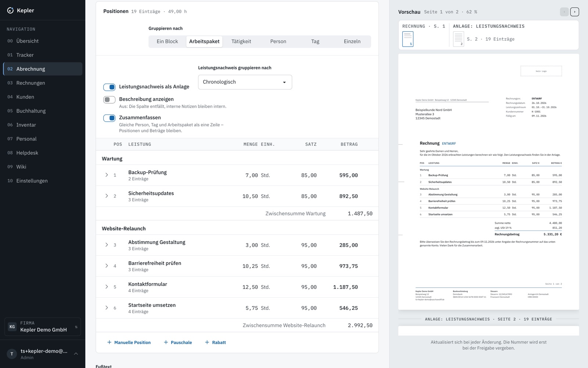Viewport: 588px width, 368px height.
Task: Group positions as Ein Block
Action: coord(167,41)
